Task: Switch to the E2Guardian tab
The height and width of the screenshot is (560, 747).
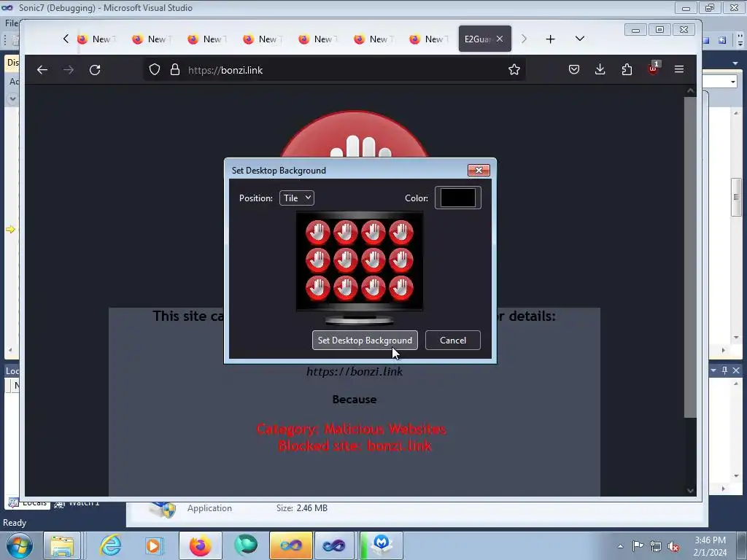Action: point(478,39)
